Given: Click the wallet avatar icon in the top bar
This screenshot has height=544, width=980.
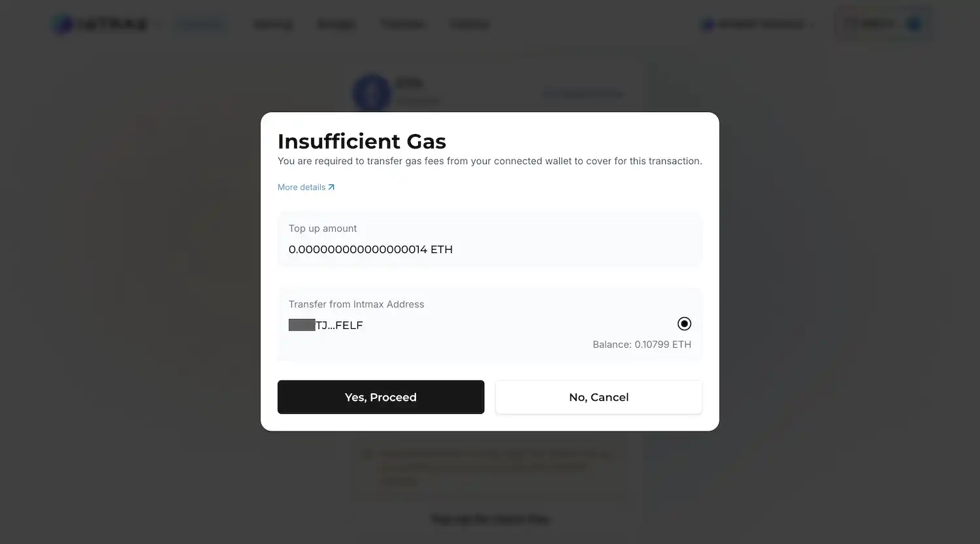Looking at the screenshot, I should click(708, 24).
